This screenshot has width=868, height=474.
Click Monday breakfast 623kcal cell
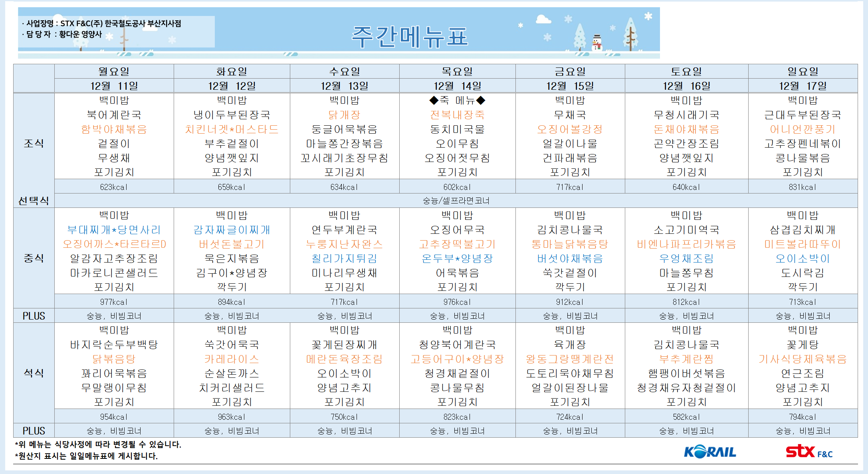point(114,187)
